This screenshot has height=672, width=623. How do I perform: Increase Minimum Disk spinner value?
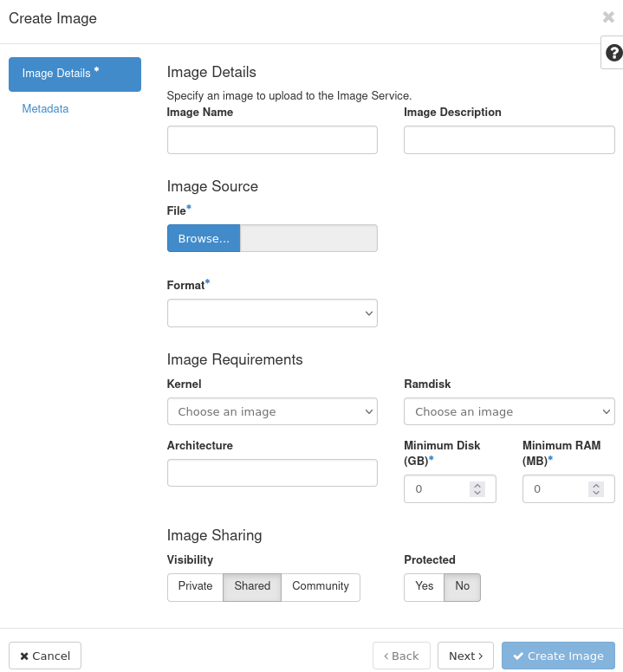pos(477,485)
